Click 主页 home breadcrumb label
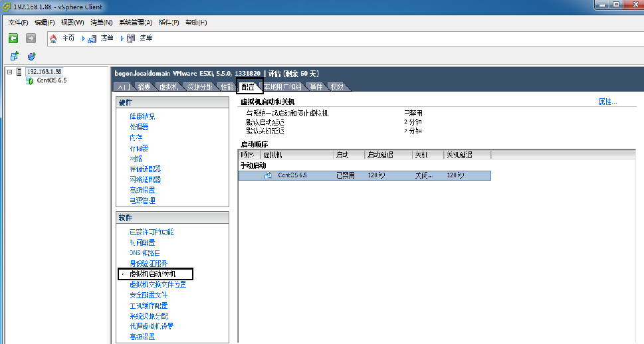Viewport: 644px width, 344px height. tap(68, 39)
